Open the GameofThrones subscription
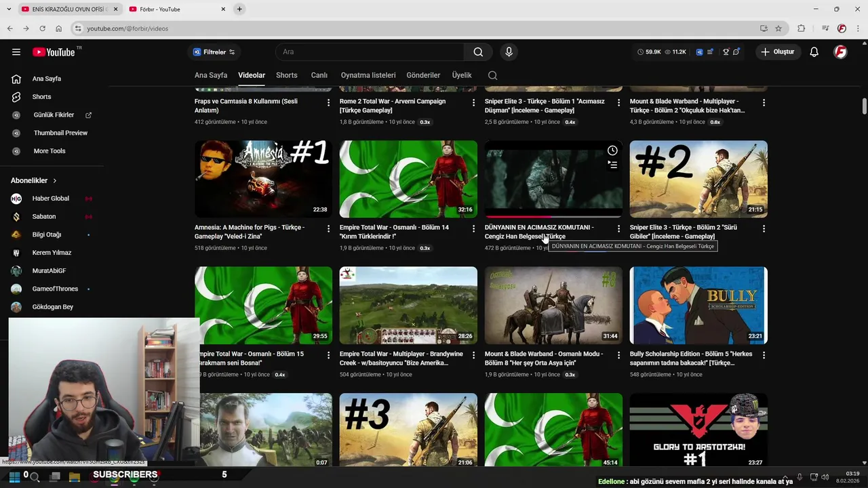Screen dimensions: 868x488 [x=54, y=289]
